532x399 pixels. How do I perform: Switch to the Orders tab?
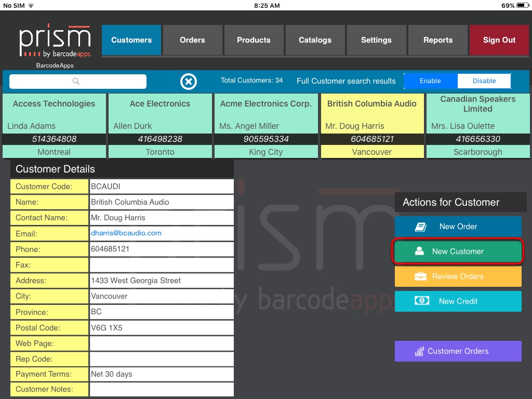(x=192, y=40)
